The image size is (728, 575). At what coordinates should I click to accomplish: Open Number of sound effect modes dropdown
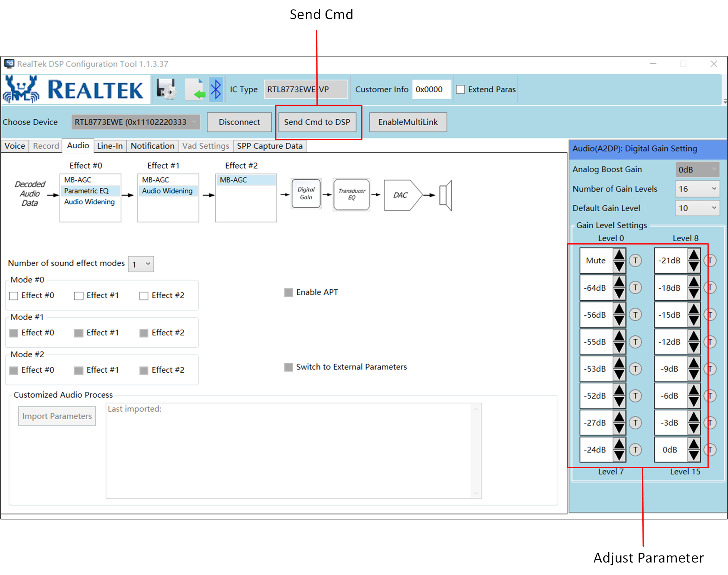tap(141, 264)
